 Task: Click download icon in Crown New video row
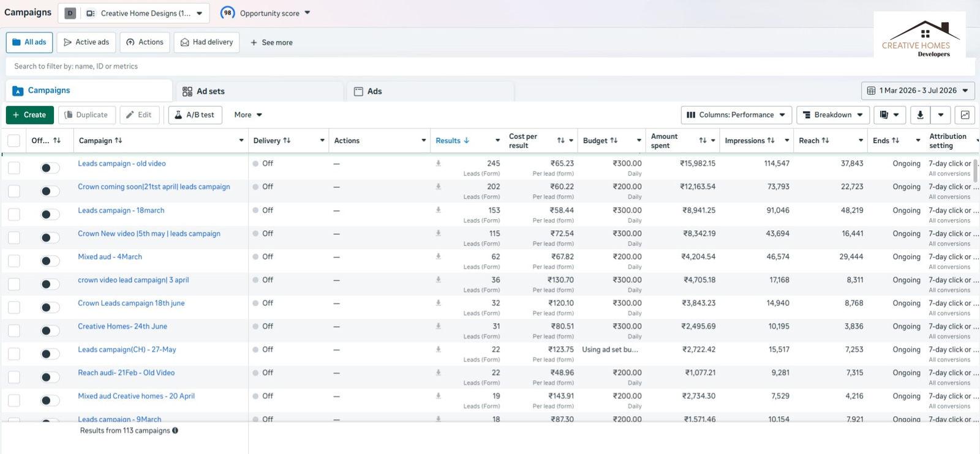pyautogui.click(x=439, y=233)
